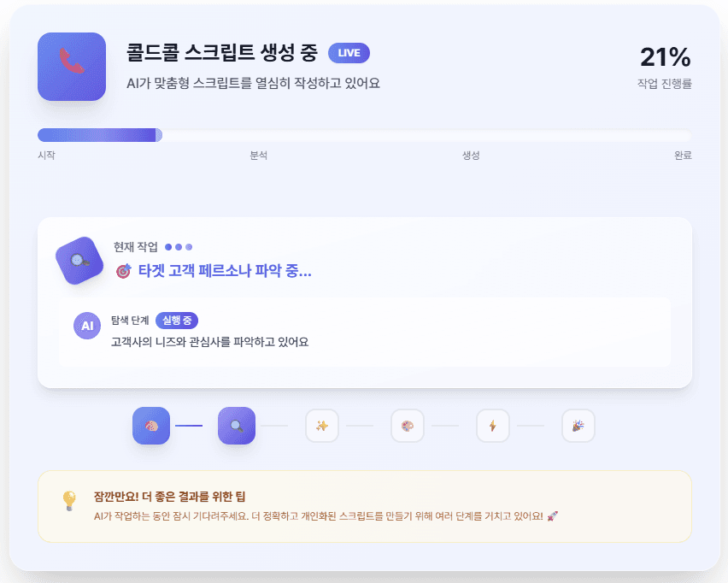Toggle the 실행 중 status pill

pos(179,319)
